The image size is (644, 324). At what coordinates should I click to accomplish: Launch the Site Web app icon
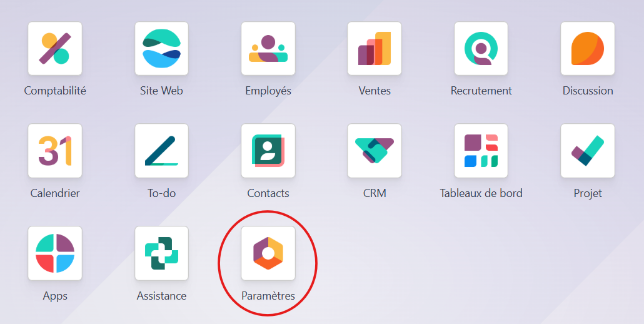click(x=161, y=48)
